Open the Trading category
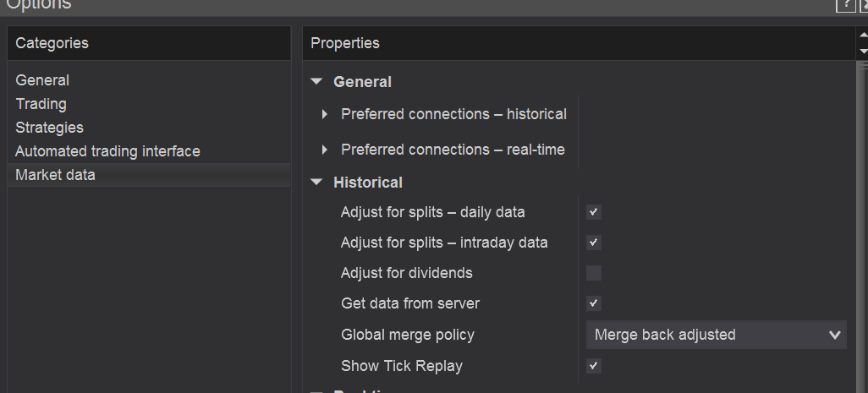The image size is (868, 393). [41, 104]
